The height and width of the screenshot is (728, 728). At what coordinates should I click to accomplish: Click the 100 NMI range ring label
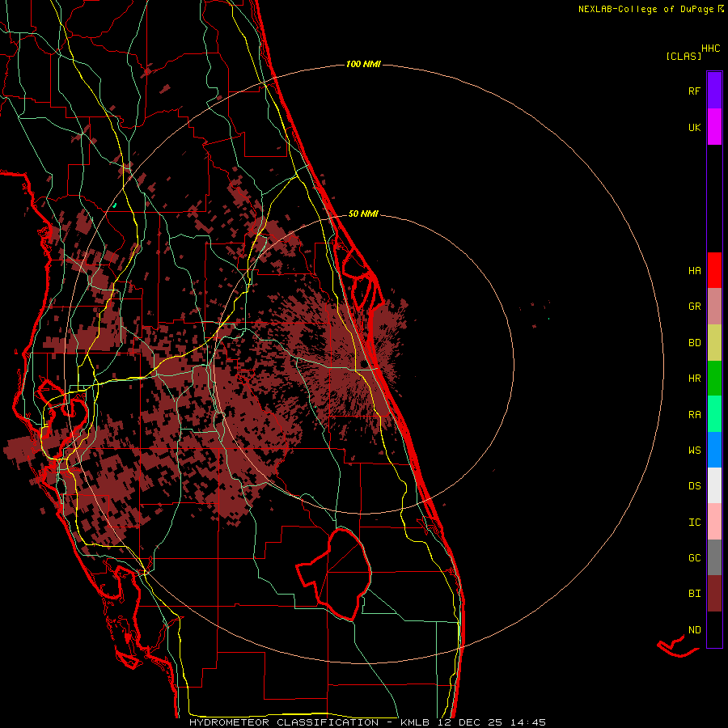pos(363,64)
